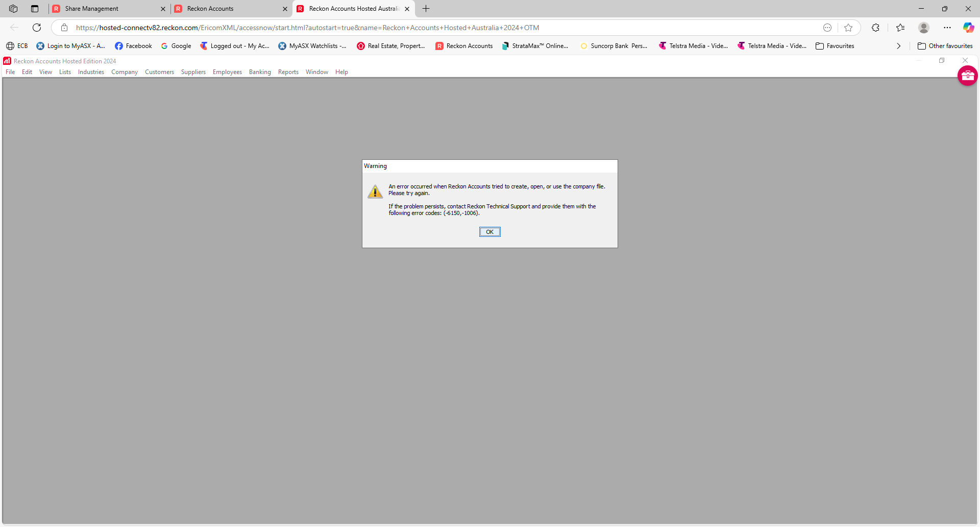This screenshot has height=527, width=980.
Task: Open the Google bookmark
Action: click(176, 46)
